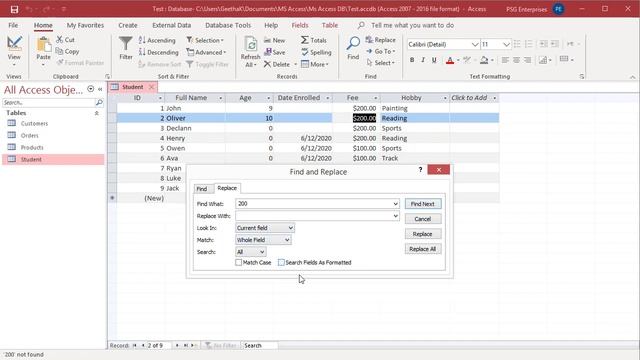Click Cancel in Find and Replace
The image size is (640, 360).
pyautogui.click(x=423, y=219)
